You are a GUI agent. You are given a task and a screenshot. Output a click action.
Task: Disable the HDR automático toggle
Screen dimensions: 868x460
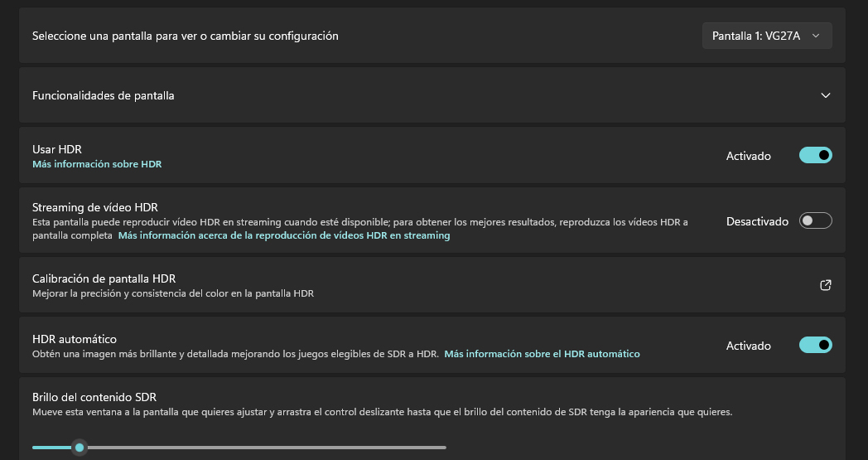(x=816, y=345)
